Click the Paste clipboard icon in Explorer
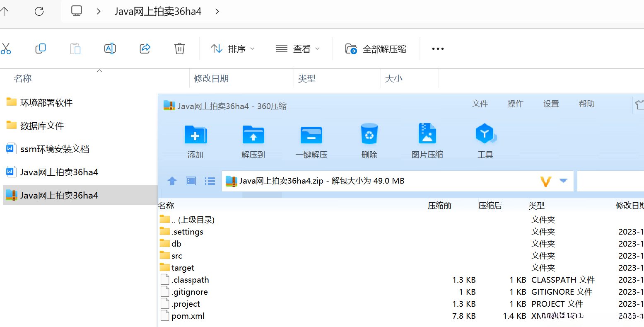The image size is (644, 327). pyautogui.click(x=75, y=49)
